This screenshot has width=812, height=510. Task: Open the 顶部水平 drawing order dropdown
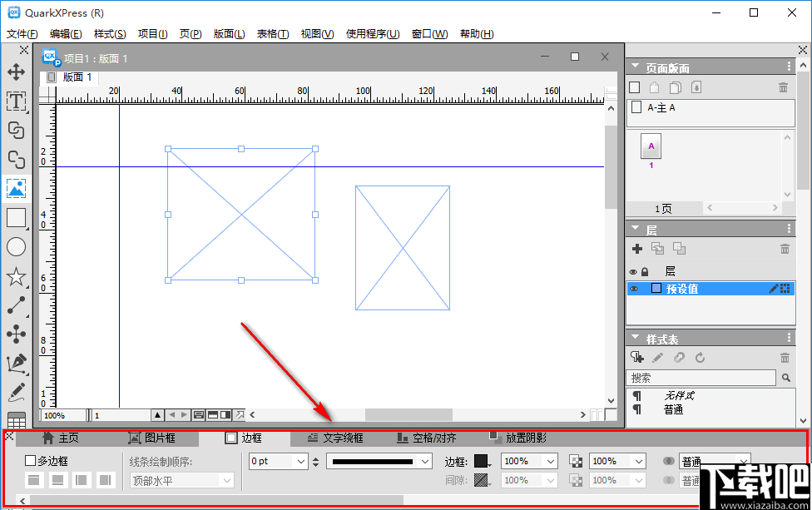click(x=181, y=480)
